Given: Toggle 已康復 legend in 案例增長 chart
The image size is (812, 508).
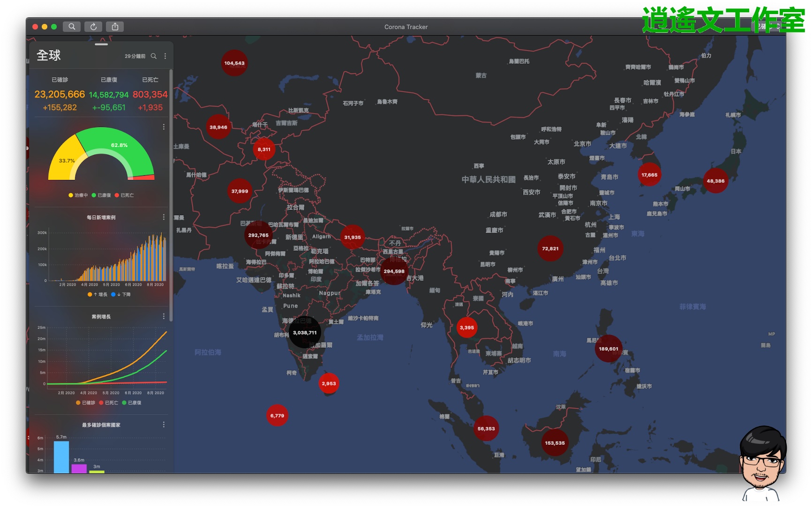Looking at the screenshot, I should pyautogui.click(x=132, y=403).
